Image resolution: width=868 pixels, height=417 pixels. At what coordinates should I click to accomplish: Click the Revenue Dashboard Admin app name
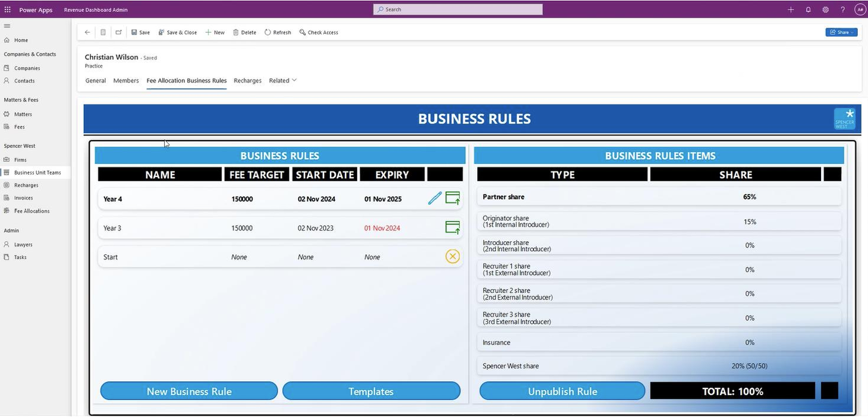(96, 10)
